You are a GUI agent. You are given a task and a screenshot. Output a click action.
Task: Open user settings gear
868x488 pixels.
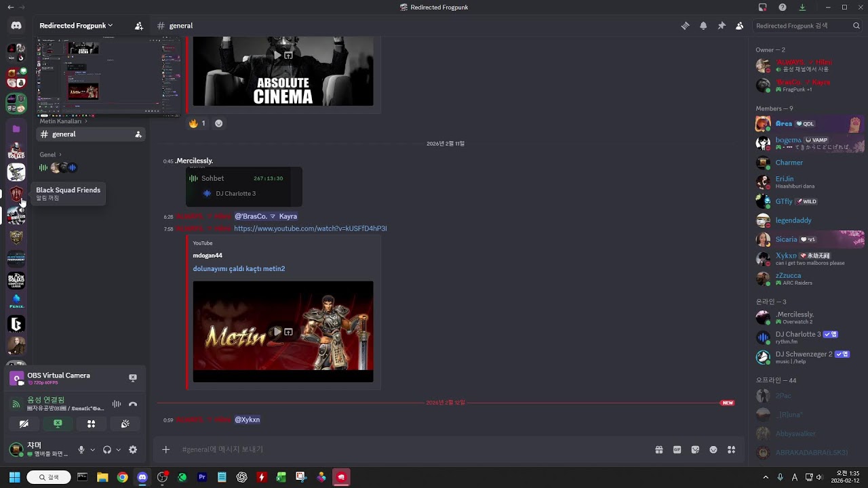click(x=133, y=449)
